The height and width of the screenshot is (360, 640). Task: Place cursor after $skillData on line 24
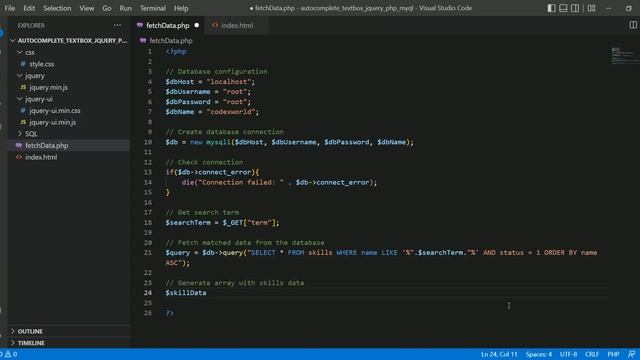(207, 293)
